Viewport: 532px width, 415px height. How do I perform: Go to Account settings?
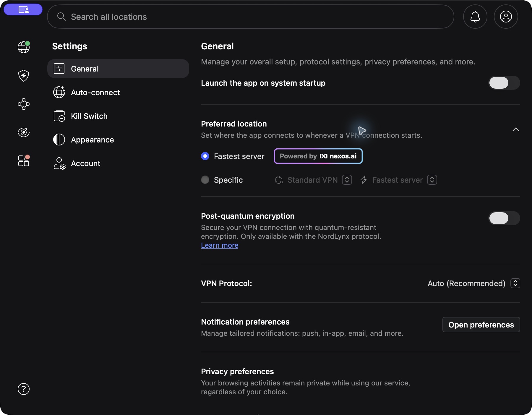pyautogui.click(x=118, y=163)
